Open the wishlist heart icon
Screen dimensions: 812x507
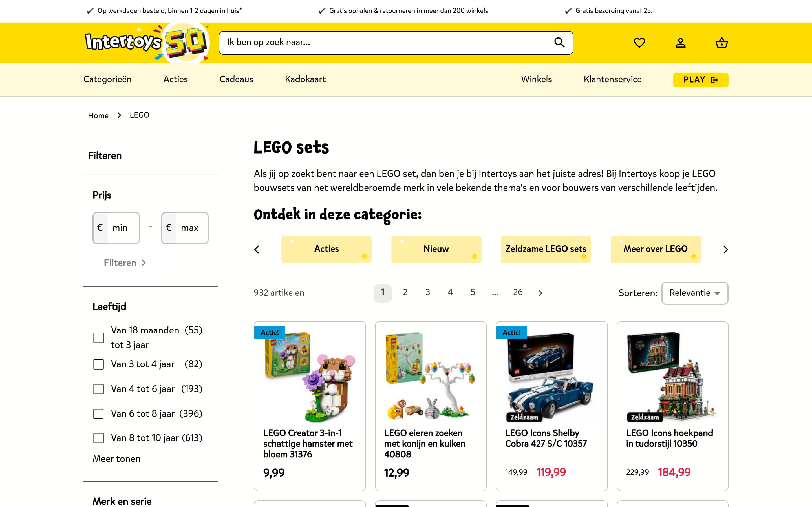pos(639,43)
